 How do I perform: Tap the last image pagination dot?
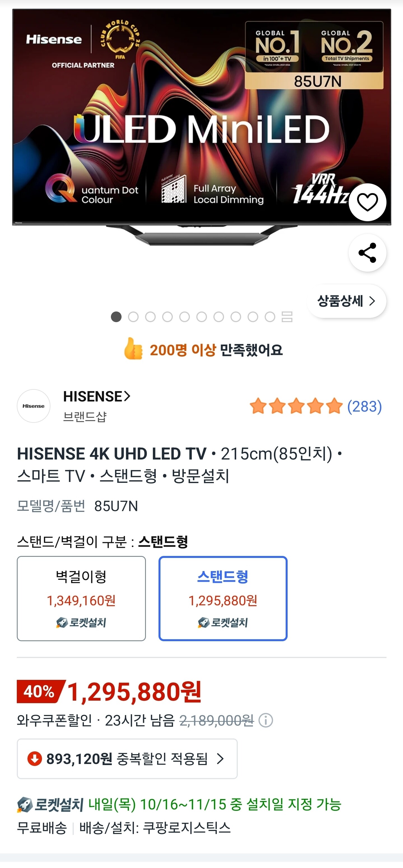[x=270, y=317]
